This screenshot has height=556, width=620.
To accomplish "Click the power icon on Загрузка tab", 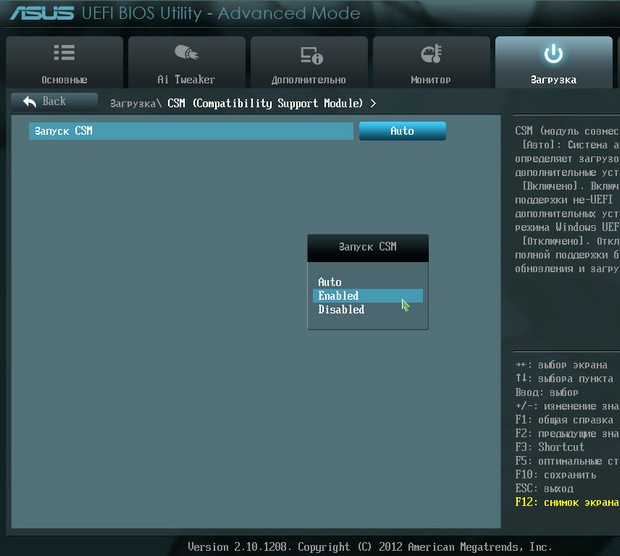I will click(554, 54).
